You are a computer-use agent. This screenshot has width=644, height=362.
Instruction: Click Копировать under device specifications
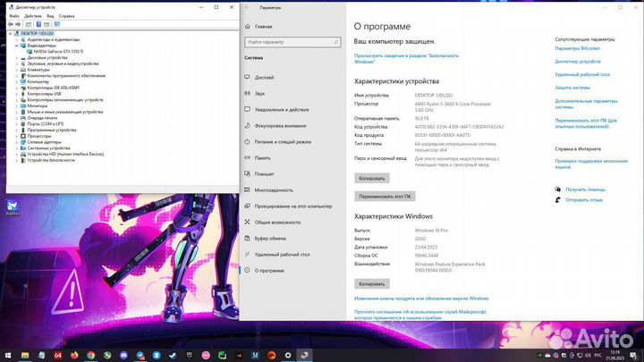click(372, 179)
